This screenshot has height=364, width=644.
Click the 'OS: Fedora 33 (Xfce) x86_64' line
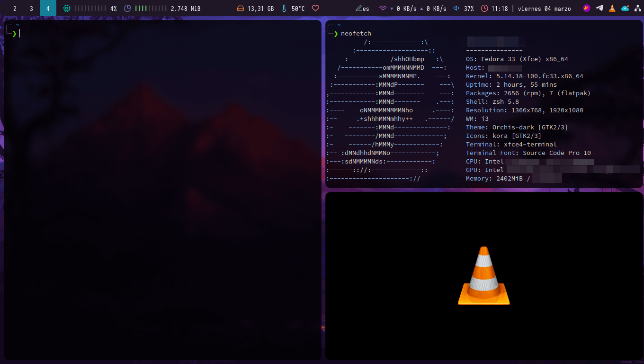(x=517, y=59)
